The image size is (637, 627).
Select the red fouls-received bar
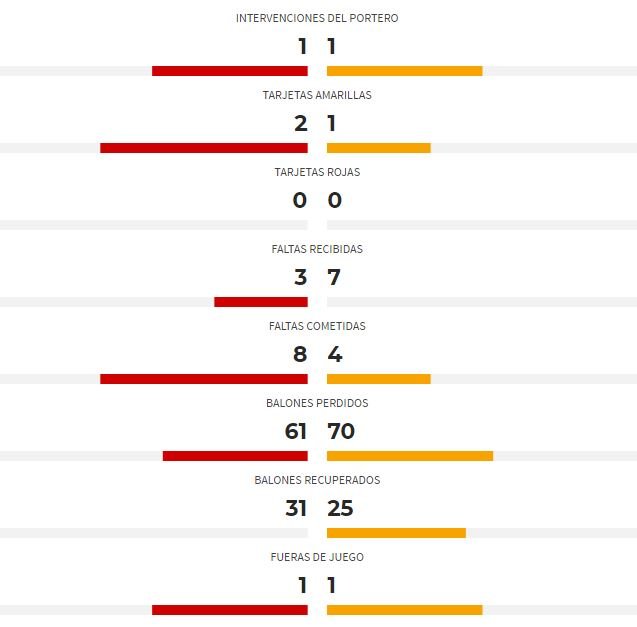tap(261, 302)
